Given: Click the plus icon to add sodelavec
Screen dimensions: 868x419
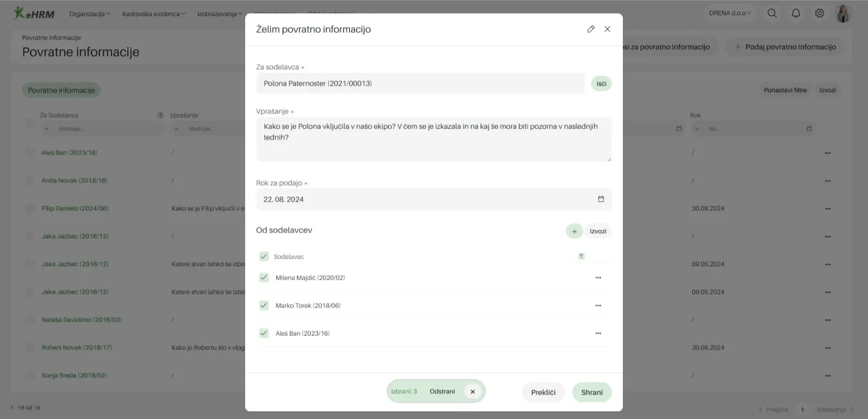Looking at the screenshot, I should [x=574, y=231].
